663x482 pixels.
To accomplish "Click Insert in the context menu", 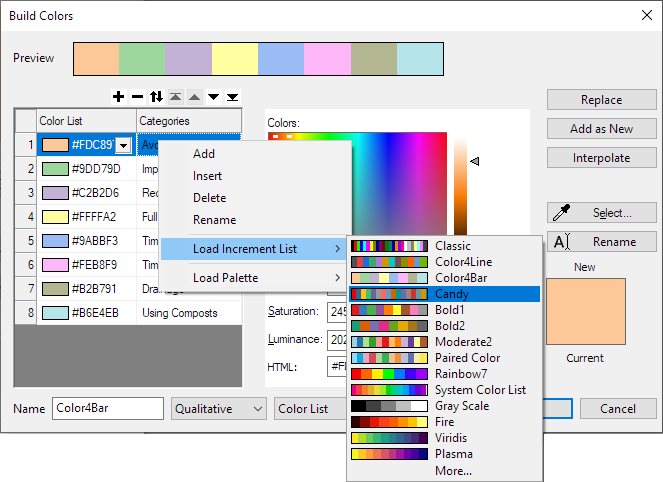I will point(208,176).
